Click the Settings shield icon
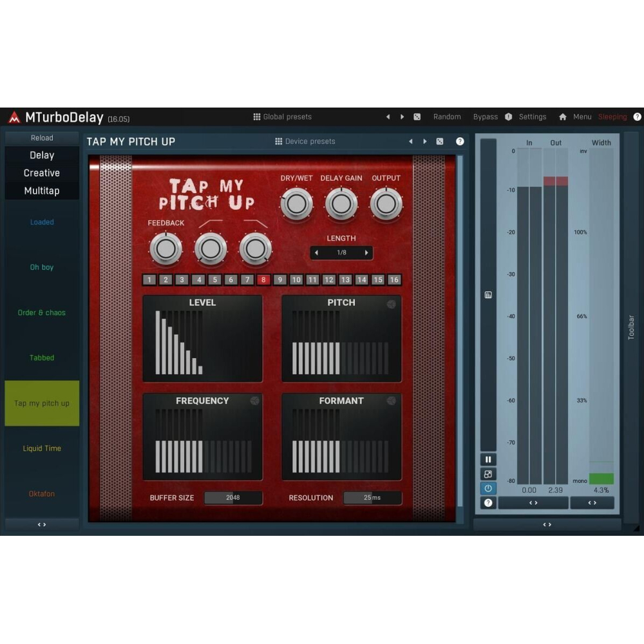 [x=509, y=117]
